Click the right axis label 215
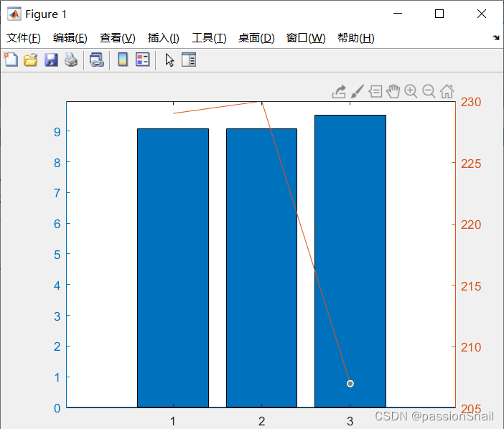The width and height of the screenshot is (504, 429). [471, 286]
